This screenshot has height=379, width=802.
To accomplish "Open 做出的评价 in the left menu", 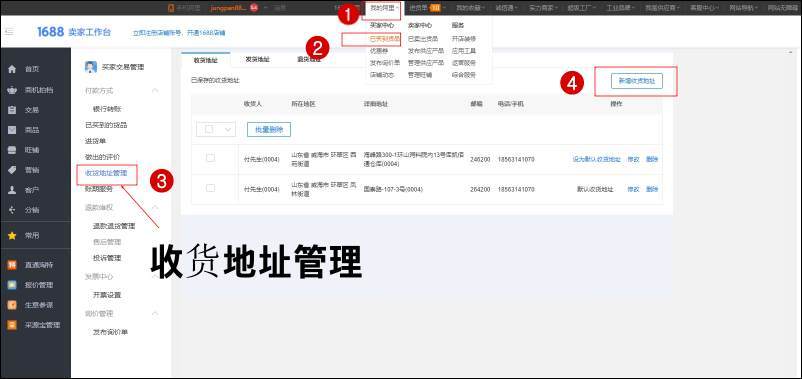I will tap(102, 157).
